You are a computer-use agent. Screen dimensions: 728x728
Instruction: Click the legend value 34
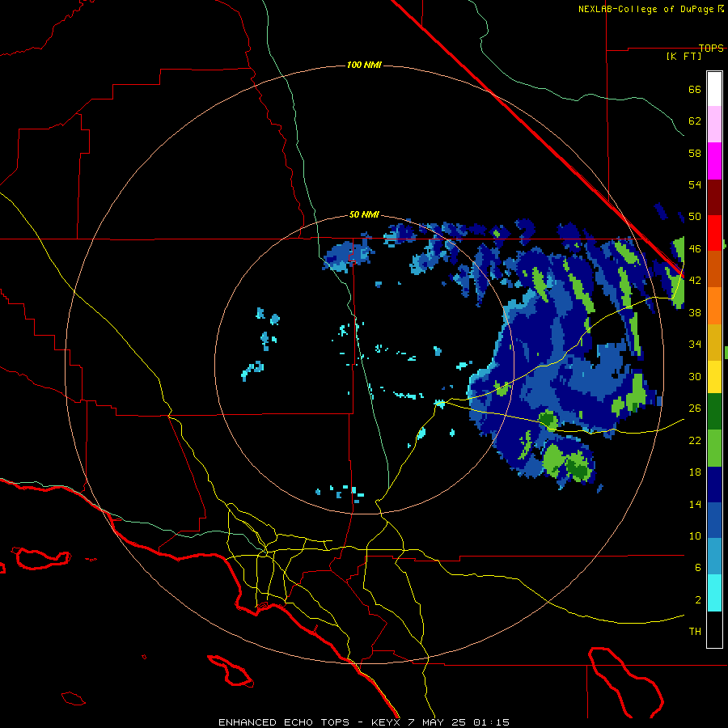tap(695, 345)
